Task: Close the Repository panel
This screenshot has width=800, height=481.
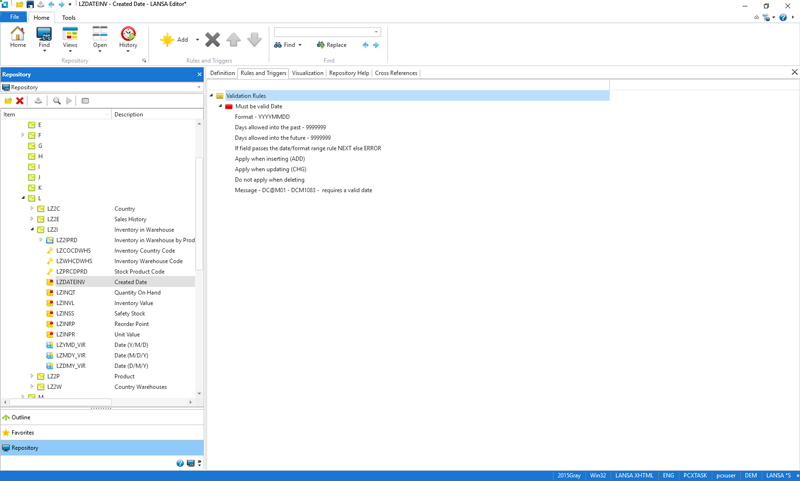Action: pyautogui.click(x=199, y=75)
